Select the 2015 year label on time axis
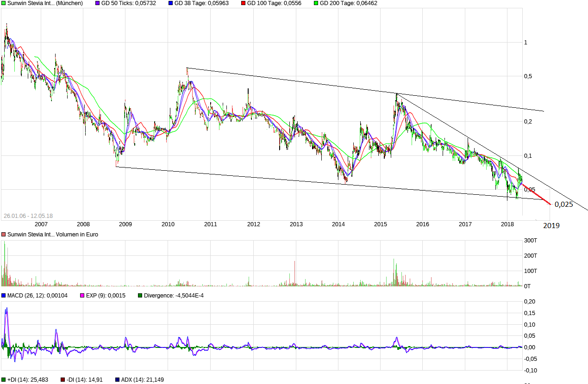This screenshot has height=384, width=588. pyautogui.click(x=381, y=224)
